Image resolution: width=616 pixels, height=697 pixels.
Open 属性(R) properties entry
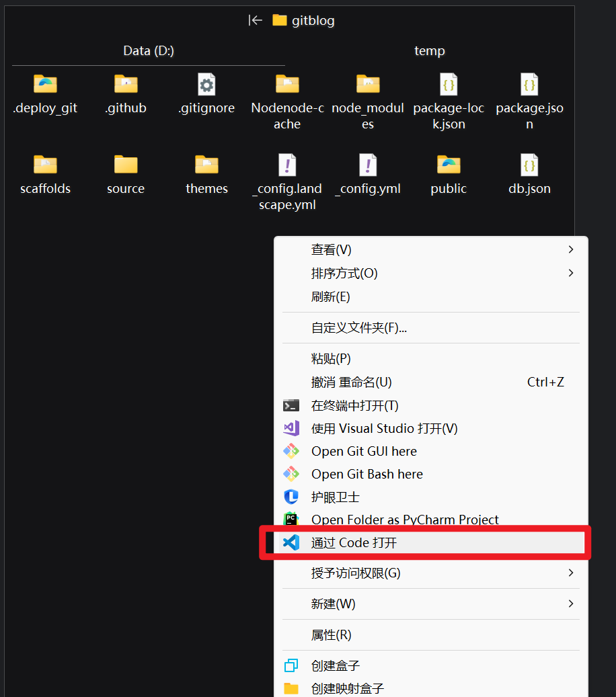pyautogui.click(x=331, y=635)
